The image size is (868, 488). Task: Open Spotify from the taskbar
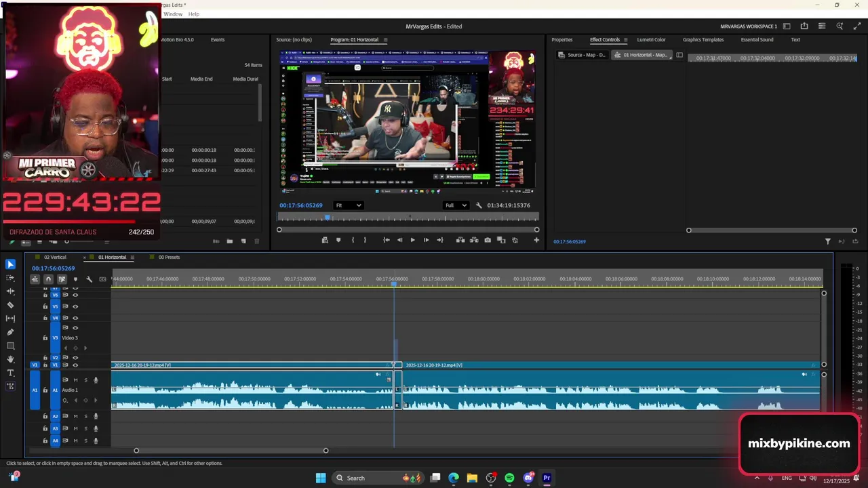point(509,478)
